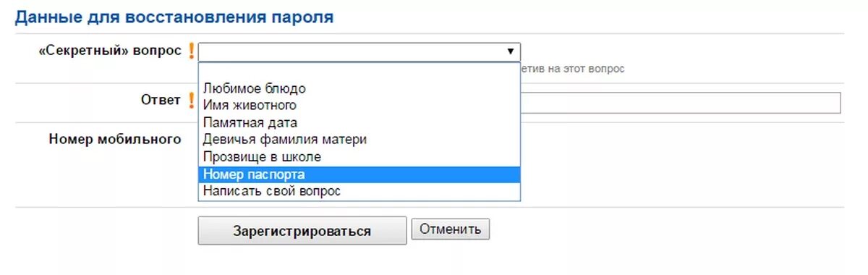The height and width of the screenshot is (275, 868).
Task: Click the '«Секретный» вопрос' label
Action: click(x=110, y=52)
